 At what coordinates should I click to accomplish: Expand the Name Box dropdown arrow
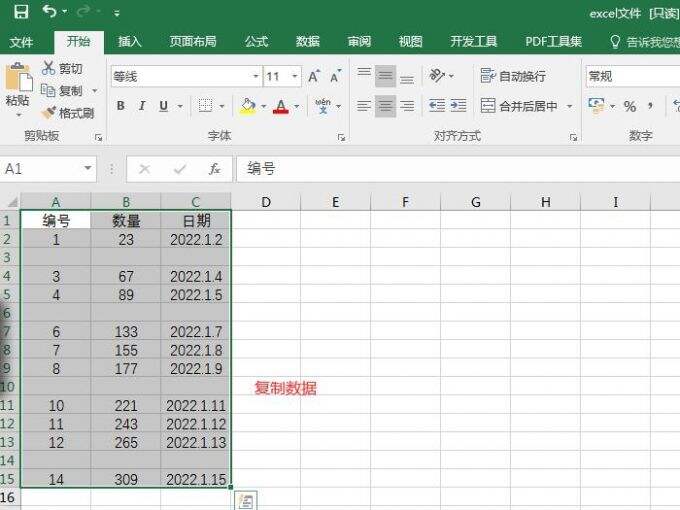point(88,169)
